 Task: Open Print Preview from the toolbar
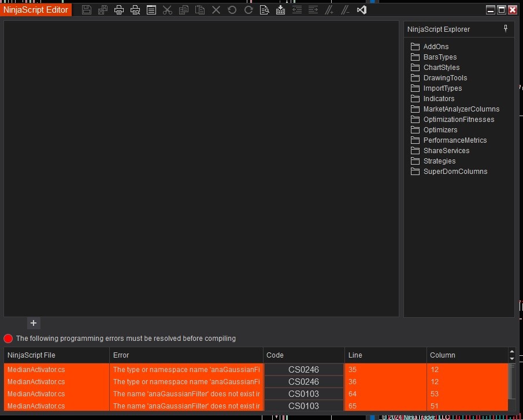135,10
